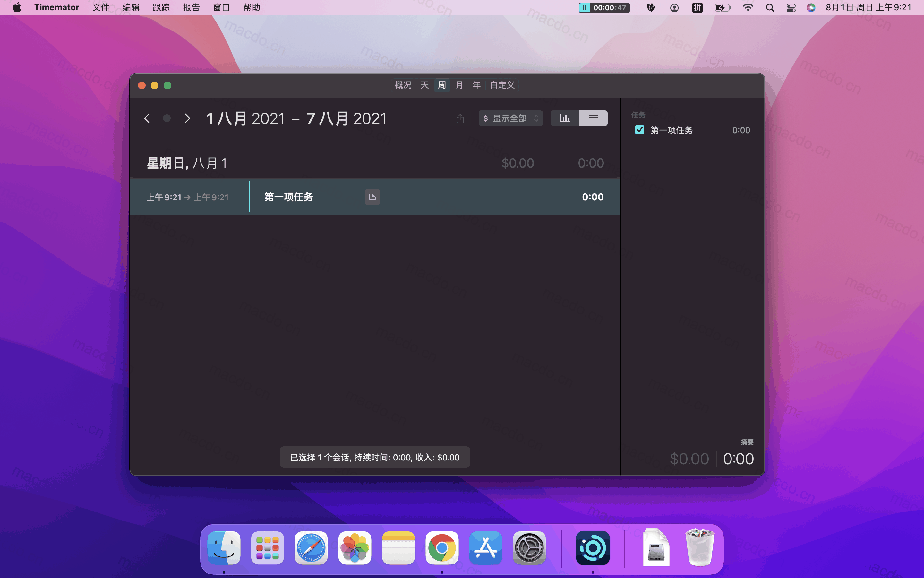Image resolution: width=924 pixels, height=578 pixels.
Task: Select the 月 tab
Action: tap(459, 85)
